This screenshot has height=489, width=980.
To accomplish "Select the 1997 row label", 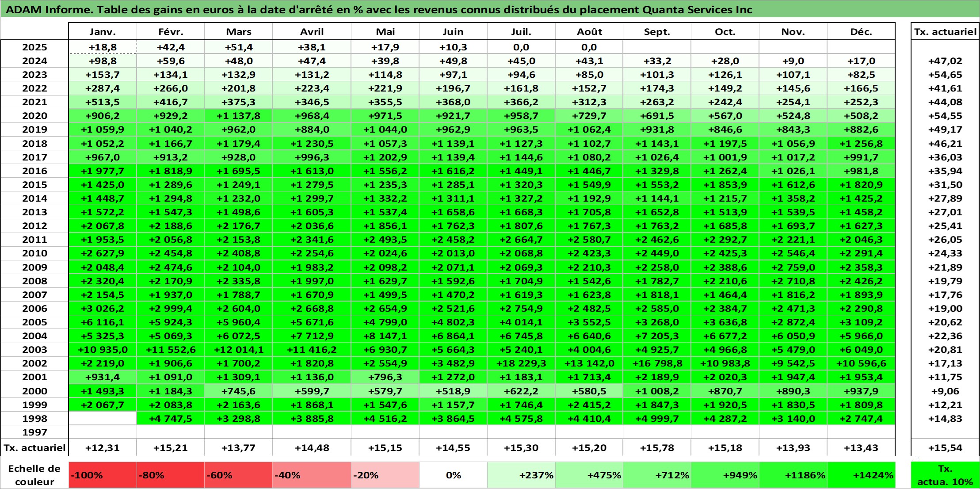I will (34, 432).
